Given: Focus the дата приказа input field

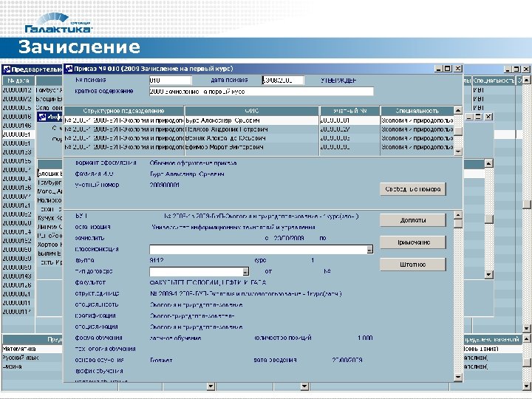Looking at the screenshot, I should (283, 81).
